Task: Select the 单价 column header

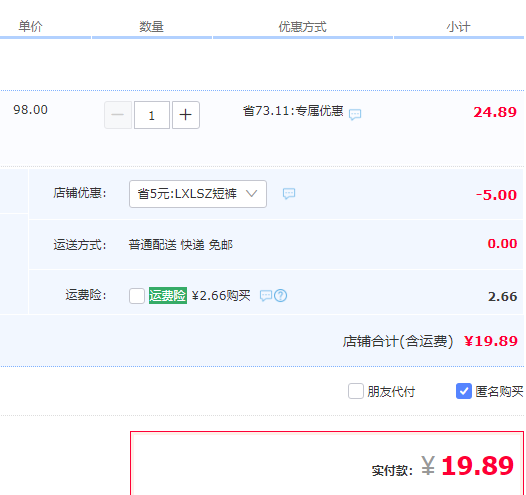Action: (30, 26)
